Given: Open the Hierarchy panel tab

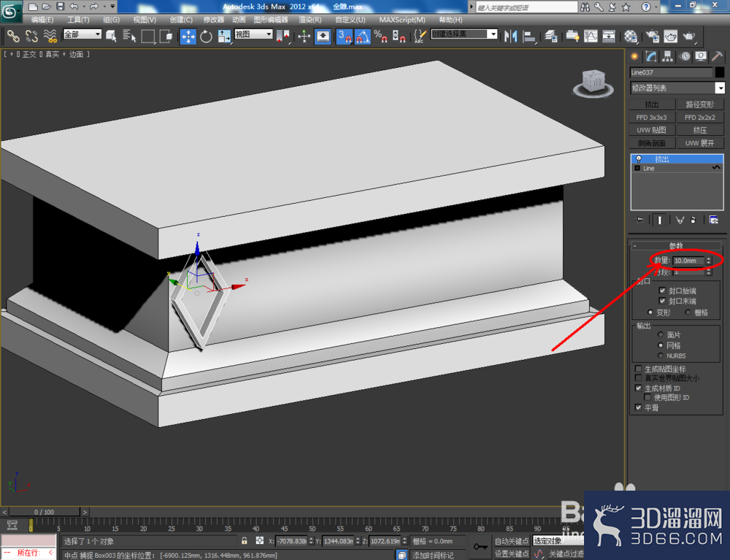Looking at the screenshot, I should (x=668, y=56).
